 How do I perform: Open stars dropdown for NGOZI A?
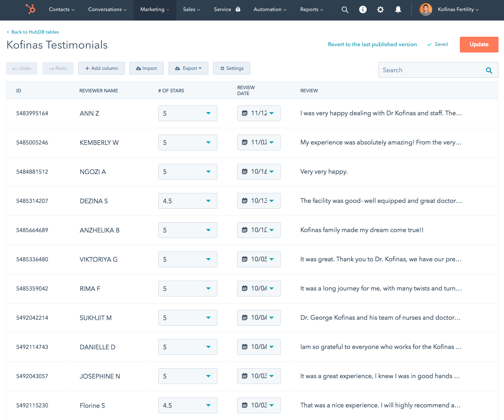[x=188, y=172]
